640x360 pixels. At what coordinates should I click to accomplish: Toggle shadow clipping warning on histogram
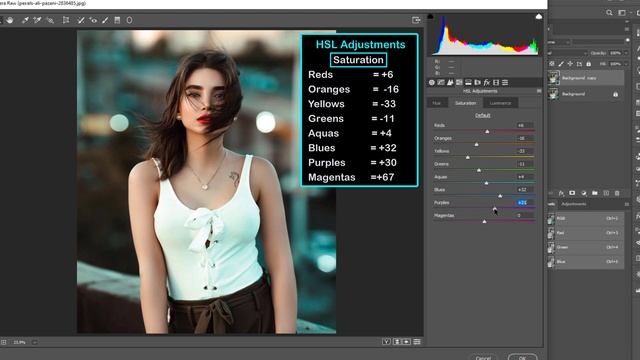pyautogui.click(x=430, y=17)
